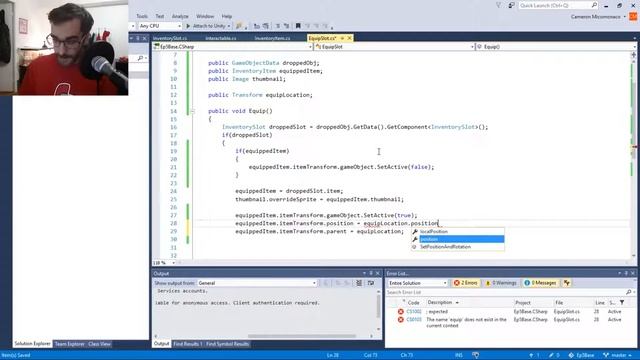
Task: Pin the Error List panel
Action: [626, 273]
